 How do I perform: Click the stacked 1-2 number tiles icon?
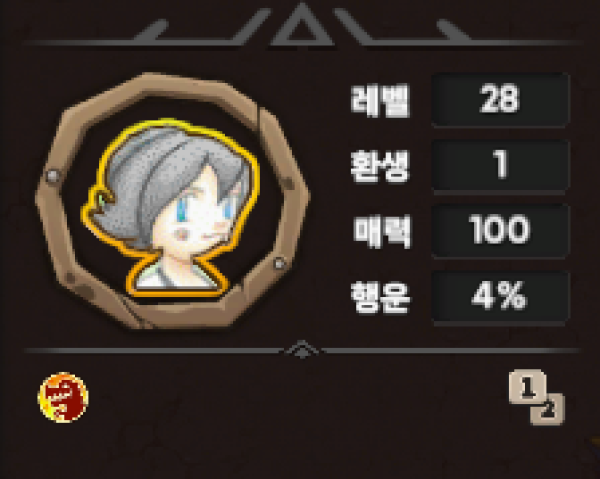click(x=536, y=397)
